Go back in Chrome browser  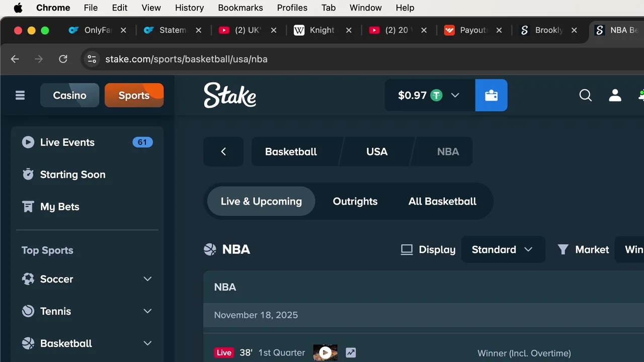click(x=15, y=59)
